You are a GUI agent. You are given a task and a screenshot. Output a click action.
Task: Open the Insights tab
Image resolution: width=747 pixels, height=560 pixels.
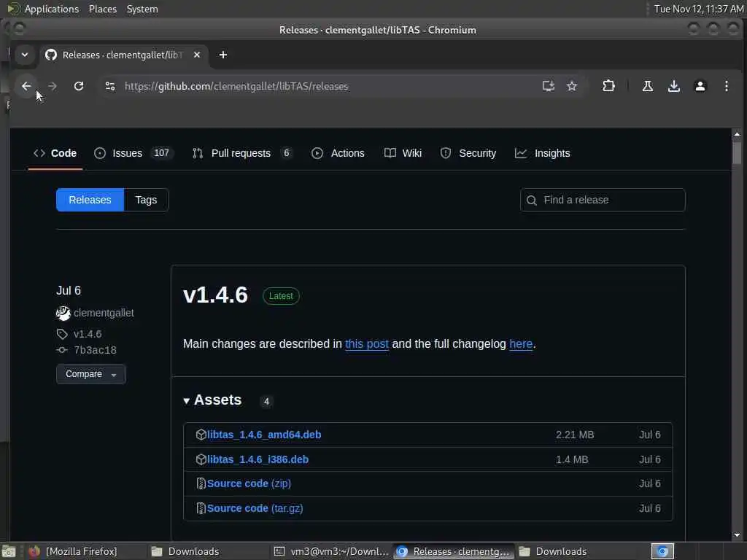[543, 153]
